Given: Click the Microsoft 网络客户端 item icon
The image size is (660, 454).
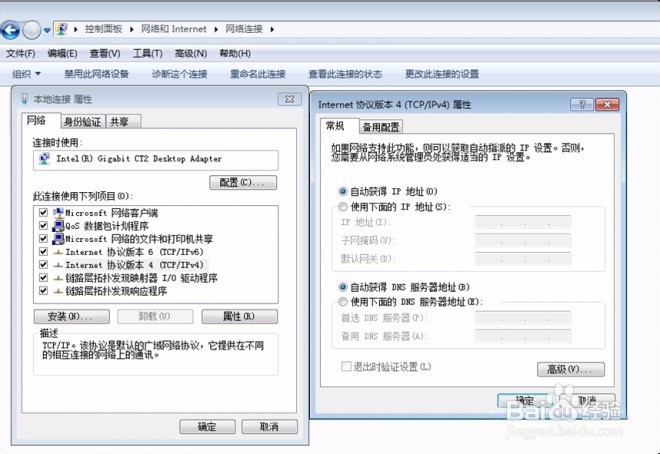Looking at the screenshot, I should pos(58,212).
